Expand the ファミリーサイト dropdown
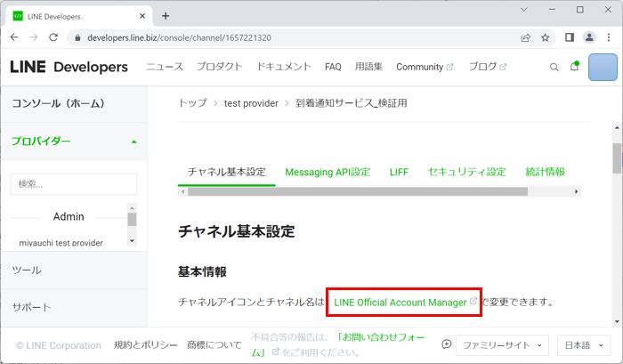 pos(502,345)
